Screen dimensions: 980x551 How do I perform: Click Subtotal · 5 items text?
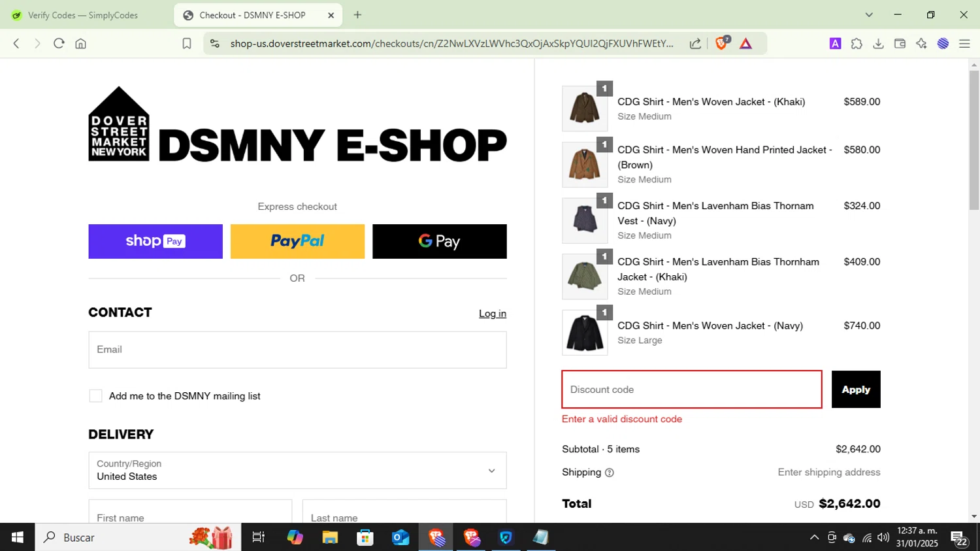tap(601, 449)
